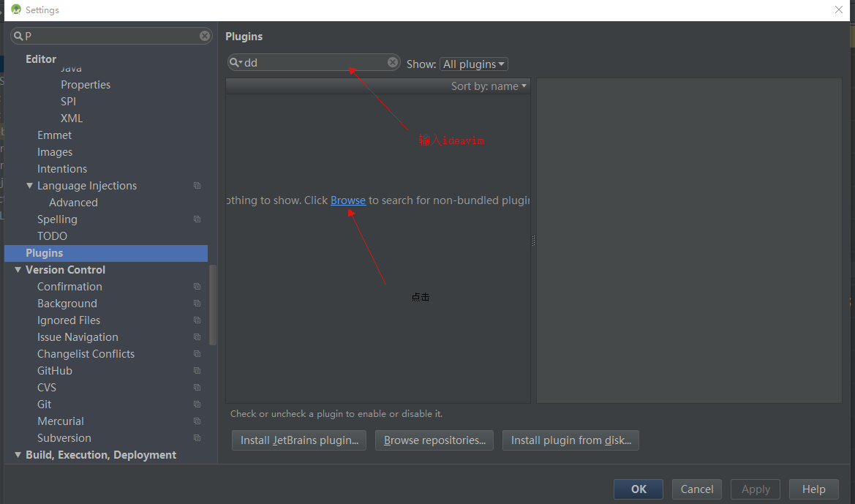
Task: Open the Emmet settings page
Action: click(x=55, y=135)
